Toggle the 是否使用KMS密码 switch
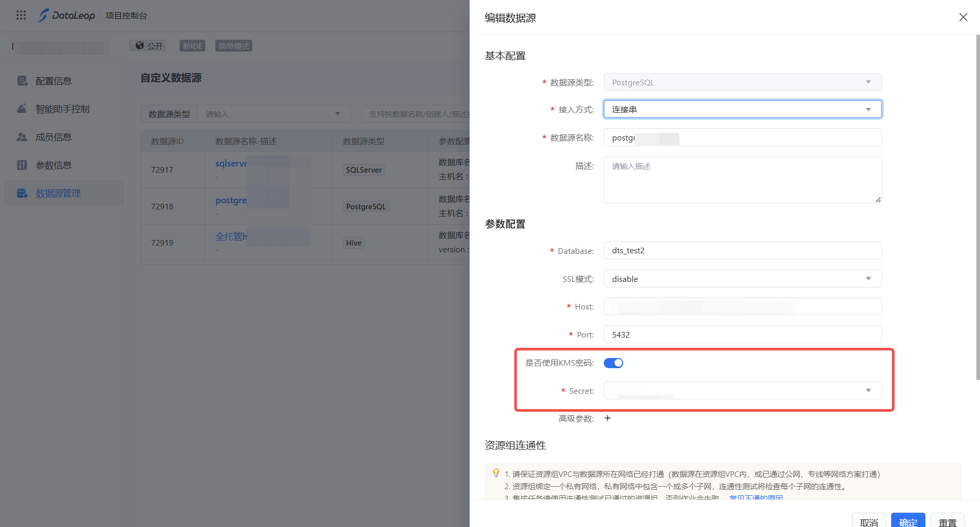The image size is (980, 527). click(614, 363)
